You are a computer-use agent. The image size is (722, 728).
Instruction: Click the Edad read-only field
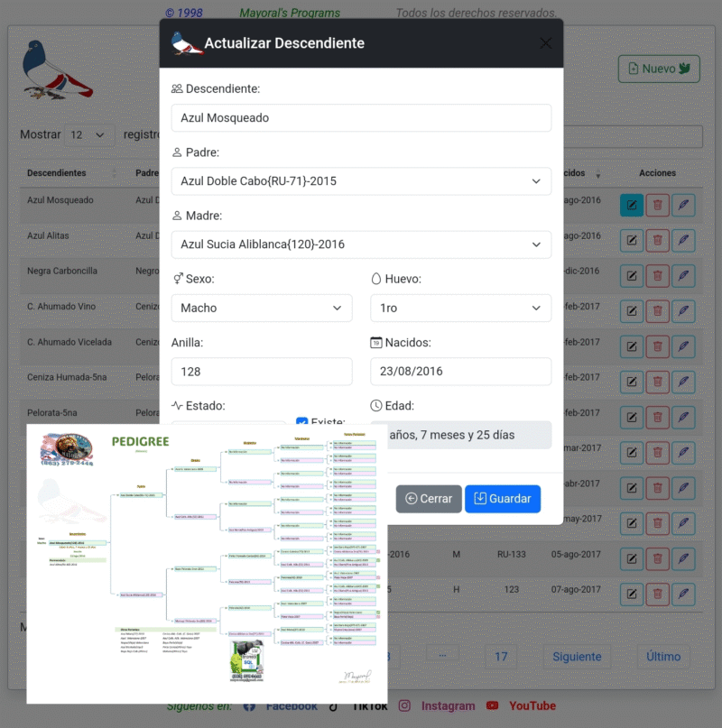[469, 435]
